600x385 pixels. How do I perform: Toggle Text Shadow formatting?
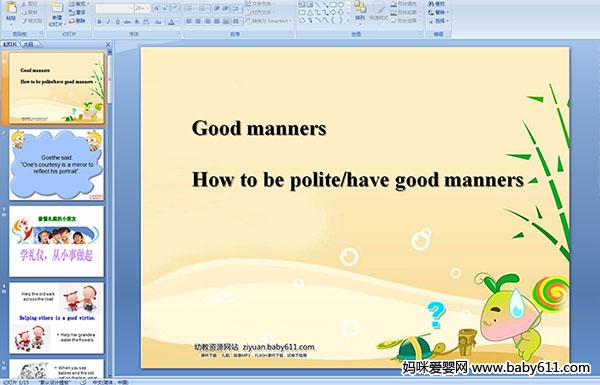pyautogui.click(x=137, y=22)
